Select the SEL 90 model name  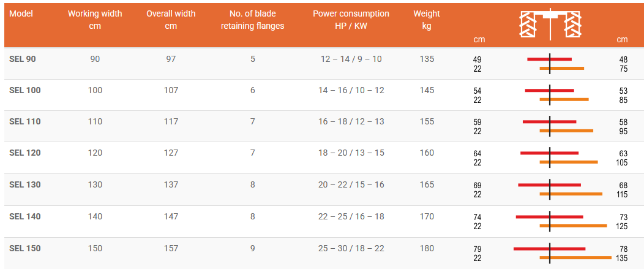coord(23,59)
